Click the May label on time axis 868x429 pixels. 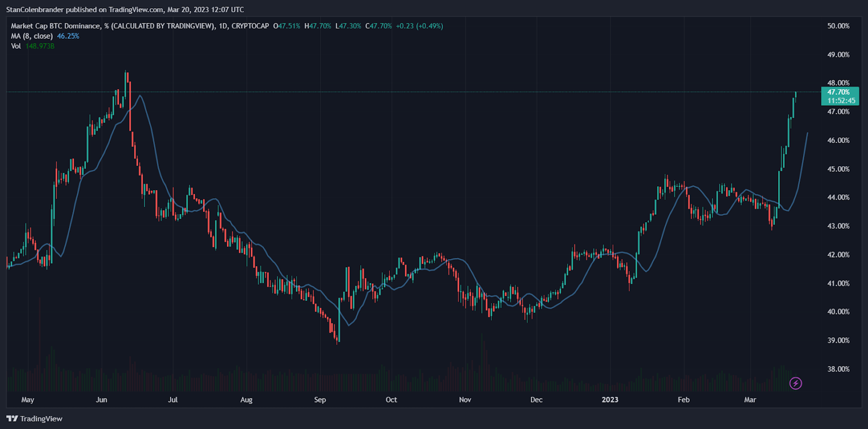[27, 399]
